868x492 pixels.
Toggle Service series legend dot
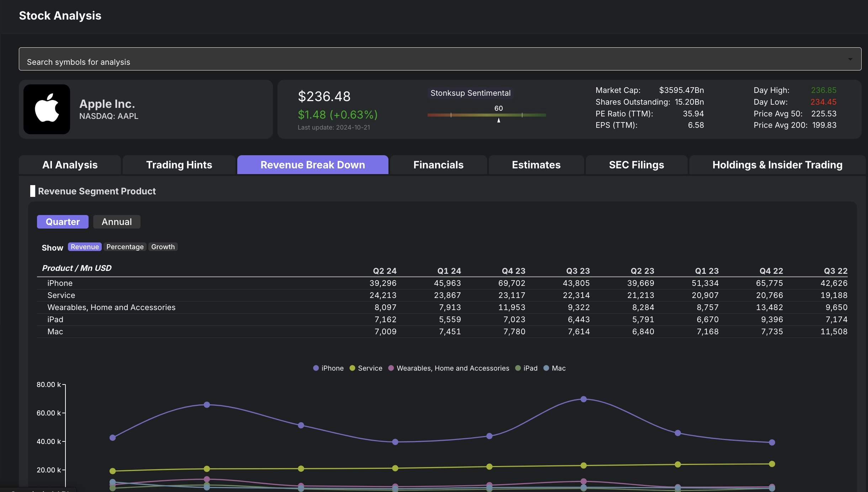[x=352, y=368]
